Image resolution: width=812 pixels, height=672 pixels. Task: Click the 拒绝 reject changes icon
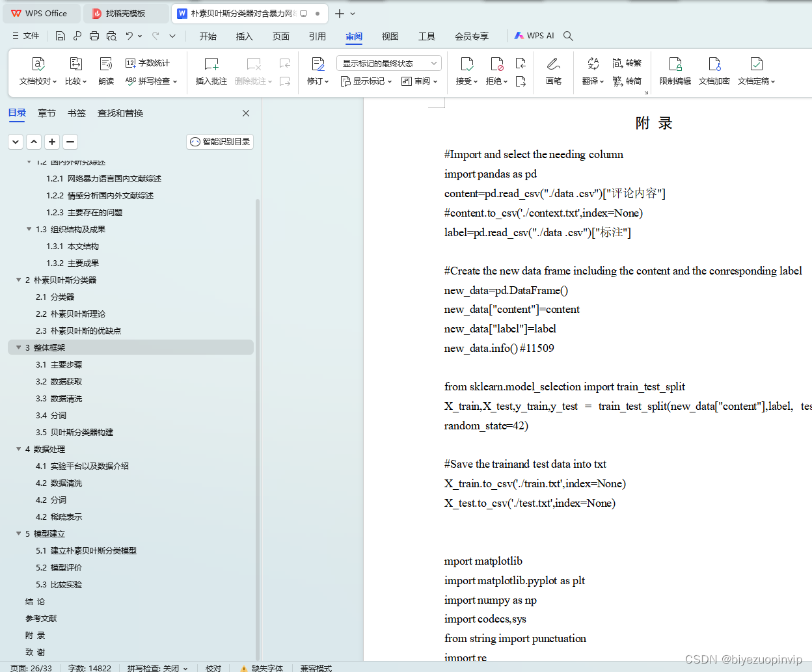click(496, 64)
